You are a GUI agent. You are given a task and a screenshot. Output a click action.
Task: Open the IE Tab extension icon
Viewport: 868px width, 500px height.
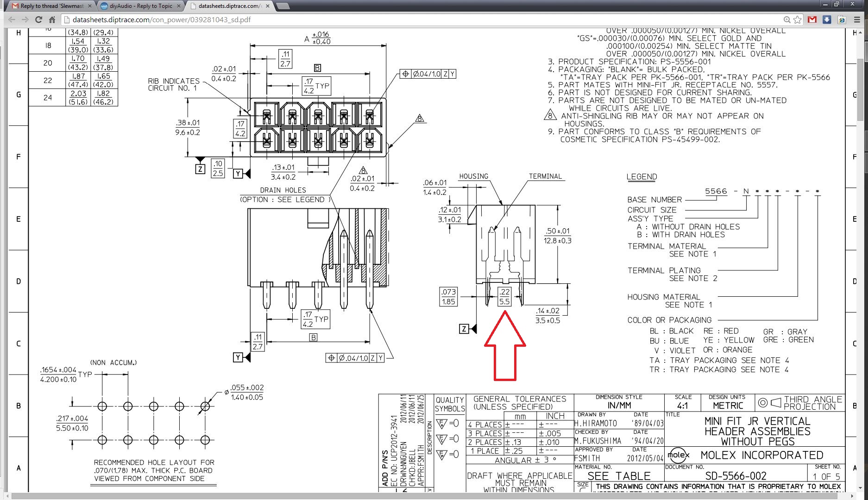pos(842,19)
